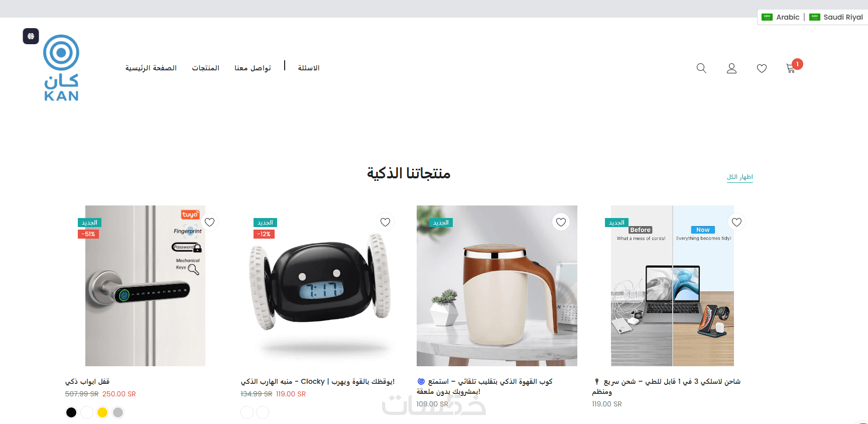The height and width of the screenshot is (424, 868).
Task: Open the search magnifier icon
Action: tap(701, 68)
